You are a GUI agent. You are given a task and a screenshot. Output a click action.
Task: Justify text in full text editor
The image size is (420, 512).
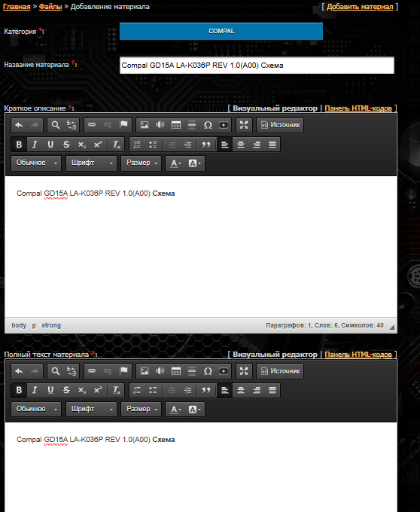[x=272, y=390]
